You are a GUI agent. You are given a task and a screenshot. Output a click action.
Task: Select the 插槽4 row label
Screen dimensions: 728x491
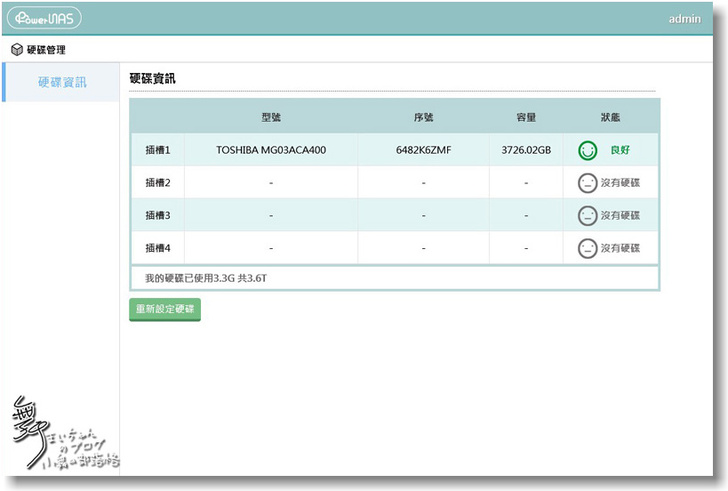158,248
